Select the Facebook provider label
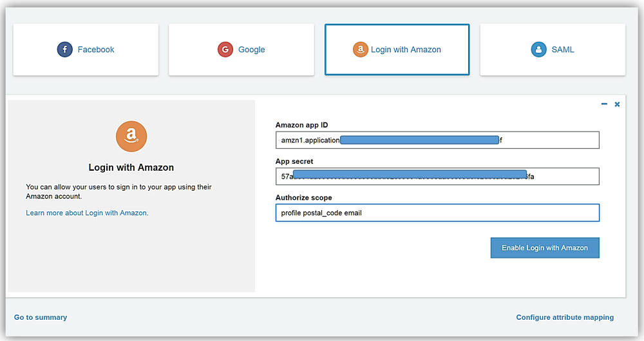644x341 pixels. click(96, 50)
